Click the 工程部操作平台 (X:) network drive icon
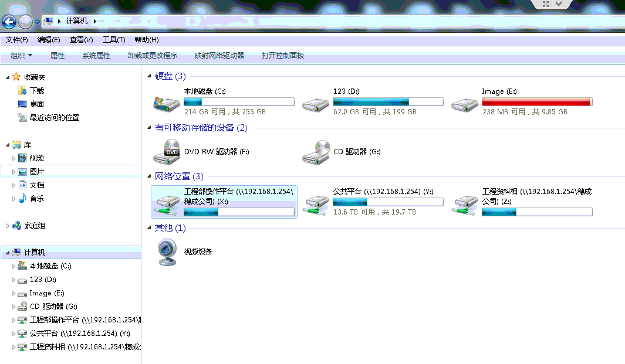Screen dimensions: 625x364 (x=167, y=205)
